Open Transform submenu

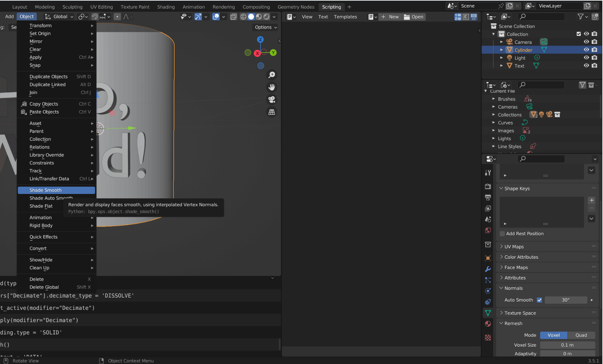(56, 26)
